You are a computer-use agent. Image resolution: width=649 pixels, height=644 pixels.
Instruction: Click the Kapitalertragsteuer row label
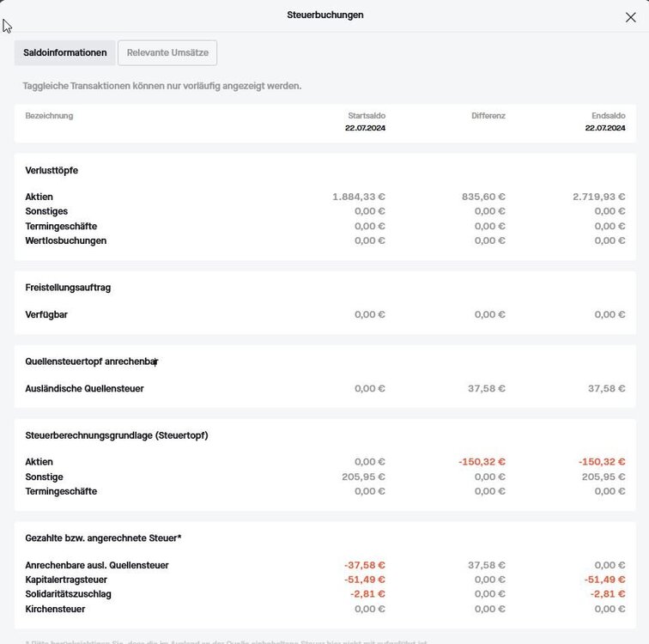click(66, 580)
